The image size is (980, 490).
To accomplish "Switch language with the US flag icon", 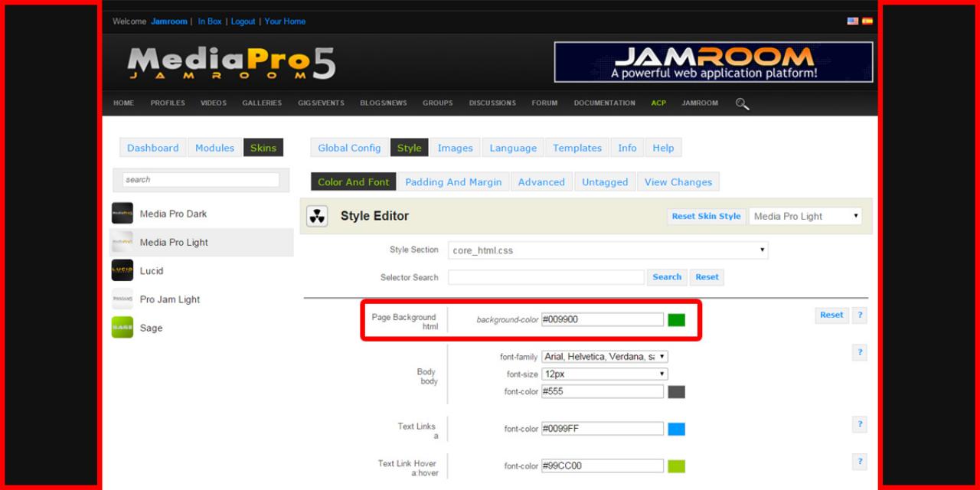I will (x=852, y=21).
